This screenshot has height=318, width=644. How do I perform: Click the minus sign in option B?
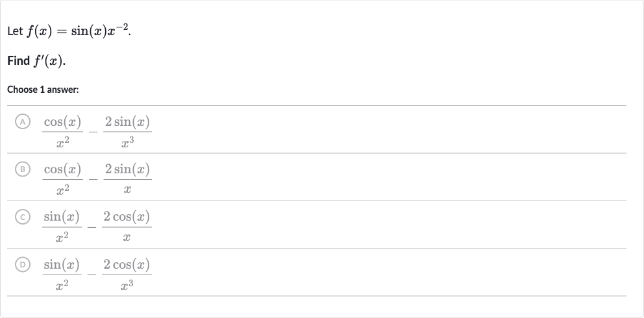(x=93, y=180)
